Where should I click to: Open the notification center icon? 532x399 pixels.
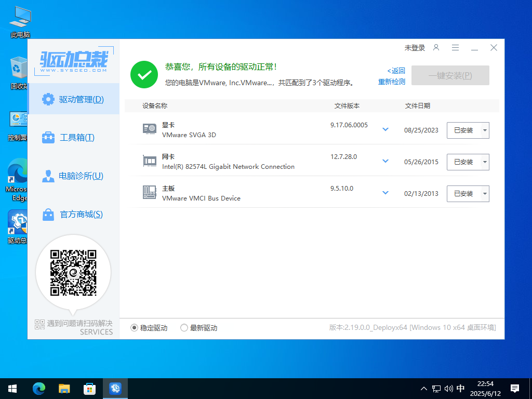pyautogui.click(x=515, y=389)
